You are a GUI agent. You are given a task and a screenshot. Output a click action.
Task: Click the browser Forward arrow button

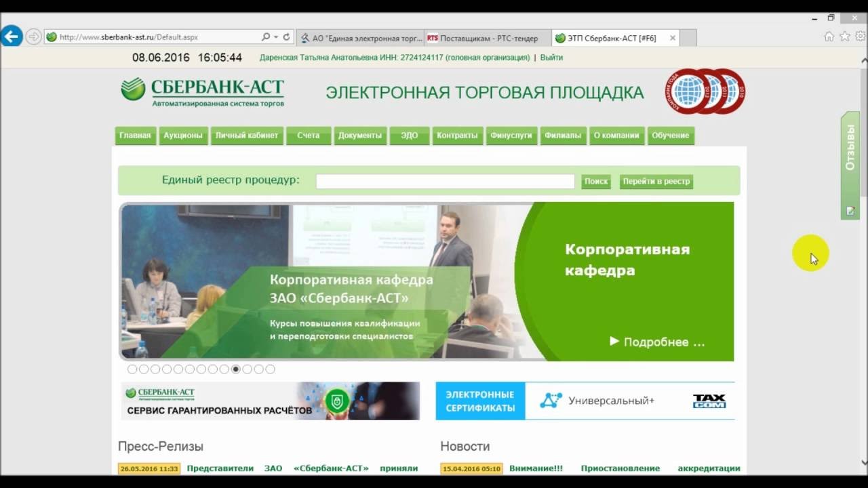[34, 37]
